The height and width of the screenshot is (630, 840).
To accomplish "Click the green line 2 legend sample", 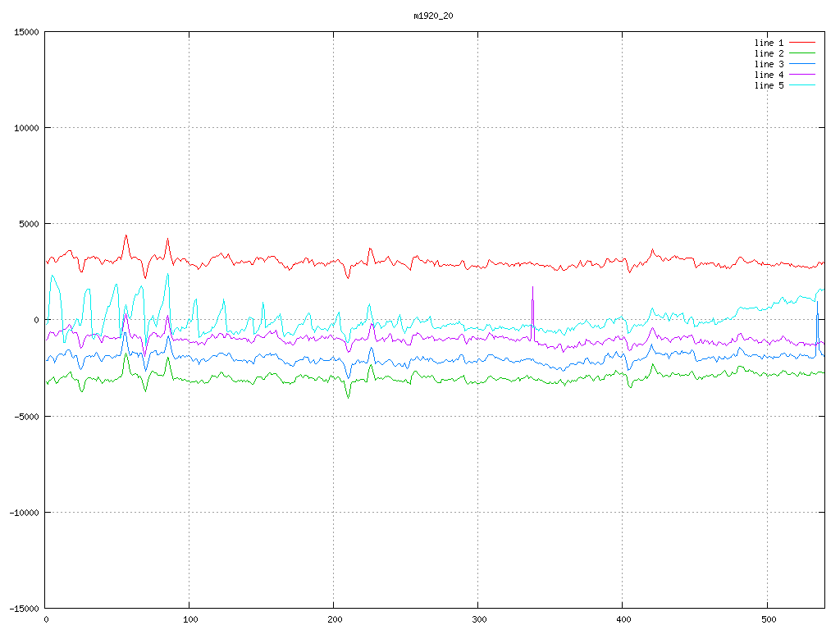I will click(802, 53).
